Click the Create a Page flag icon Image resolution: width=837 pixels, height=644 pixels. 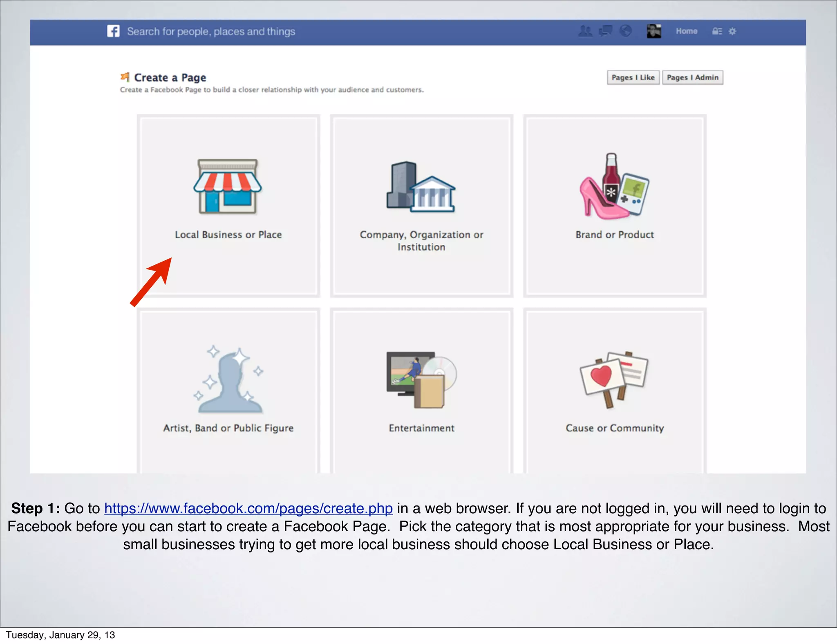coord(125,77)
